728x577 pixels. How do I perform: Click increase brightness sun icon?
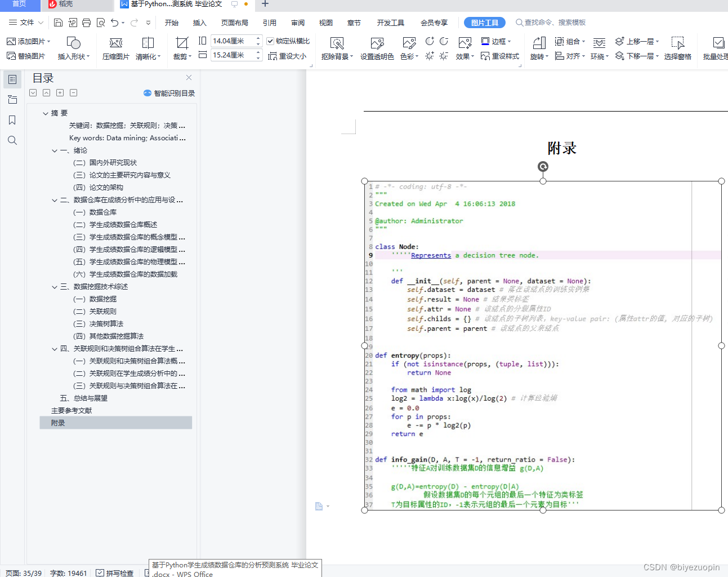pyautogui.click(x=430, y=56)
